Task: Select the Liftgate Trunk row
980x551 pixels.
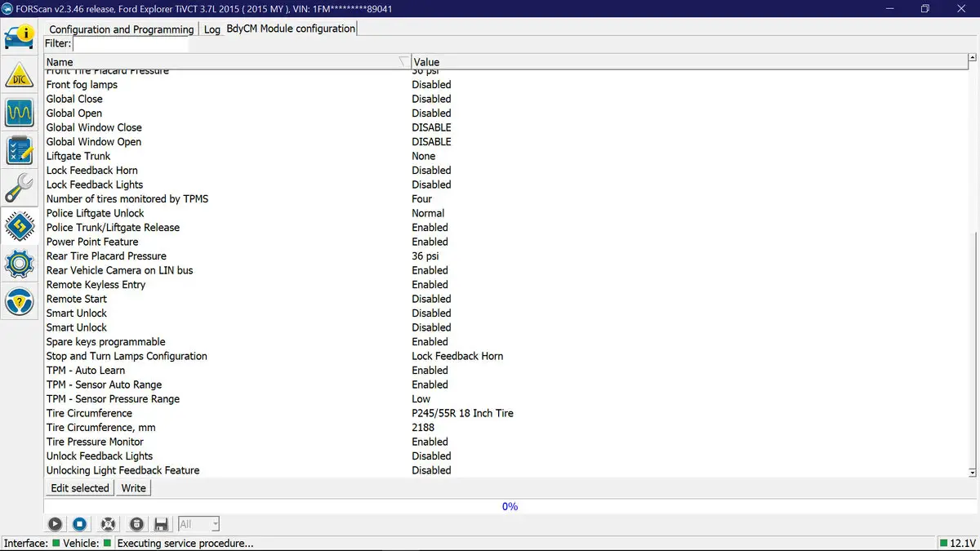Action: point(505,156)
